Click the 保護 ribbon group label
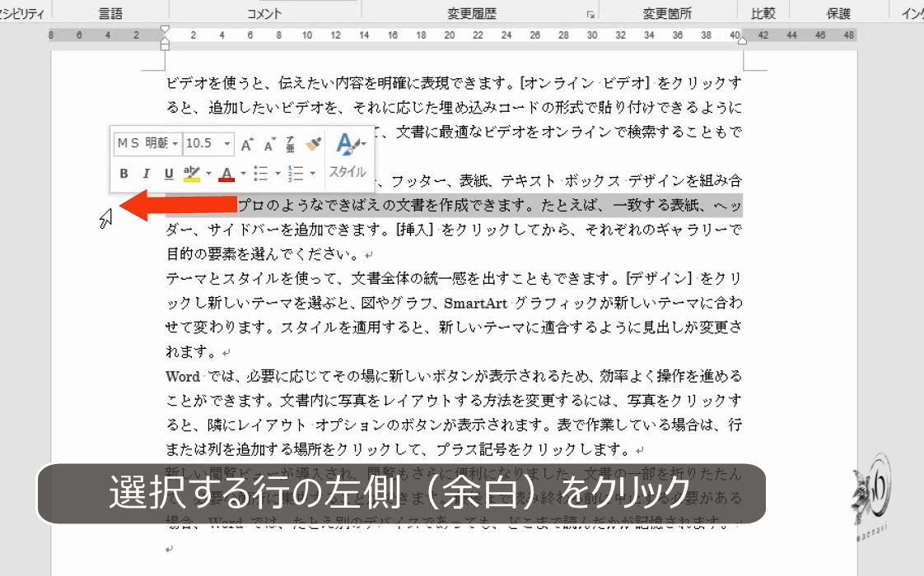 [x=838, y=13]
